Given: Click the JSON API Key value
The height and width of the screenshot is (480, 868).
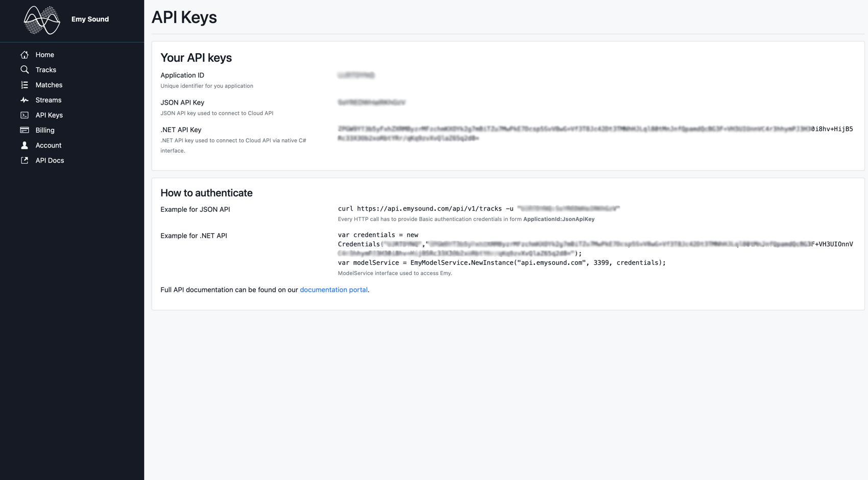Looking at the screenshot, I should point(371,102).
